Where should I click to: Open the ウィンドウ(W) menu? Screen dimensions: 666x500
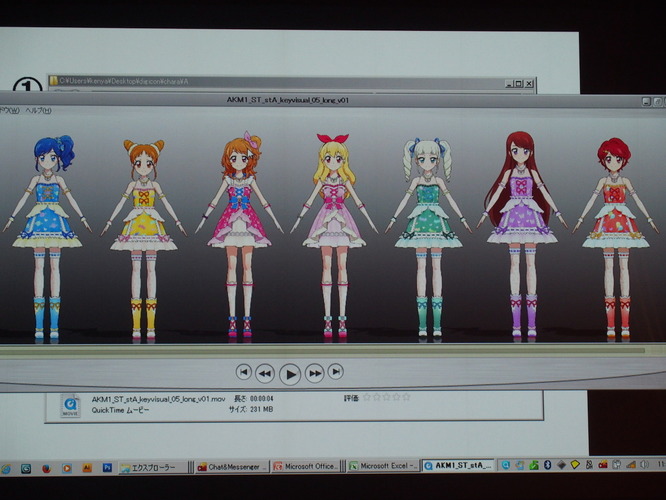pyautogui.click(x=9, y=110)
